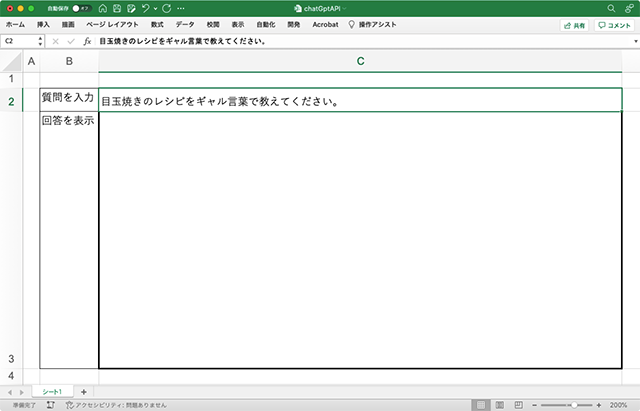Open the 自動化 ribbon tab

(x=265, y=24)
